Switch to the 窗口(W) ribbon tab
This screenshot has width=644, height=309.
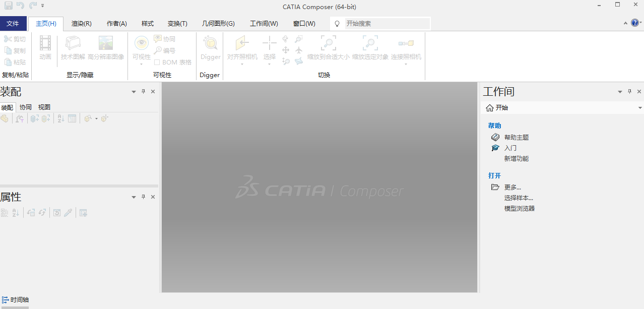pyautogui.click(x=304, y=24)
